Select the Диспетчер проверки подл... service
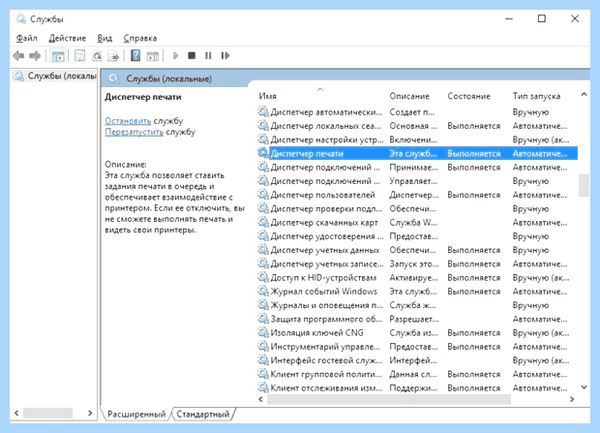Viewport: 600px width, 433px height. pyautogui.click(x=417, y=208)
